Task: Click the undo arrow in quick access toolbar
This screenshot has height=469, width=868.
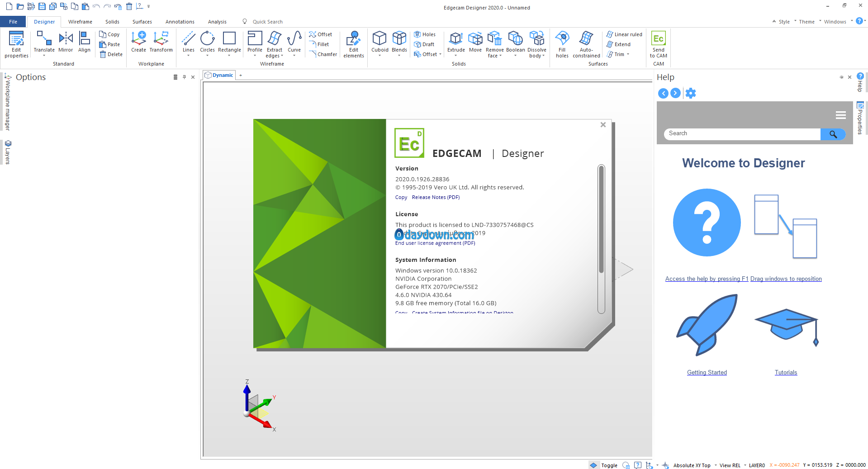Action: (96, 6)
